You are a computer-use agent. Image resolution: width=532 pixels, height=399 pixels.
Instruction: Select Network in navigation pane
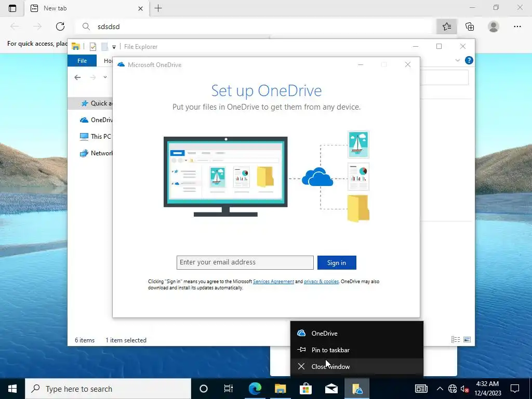coord(96,153)
